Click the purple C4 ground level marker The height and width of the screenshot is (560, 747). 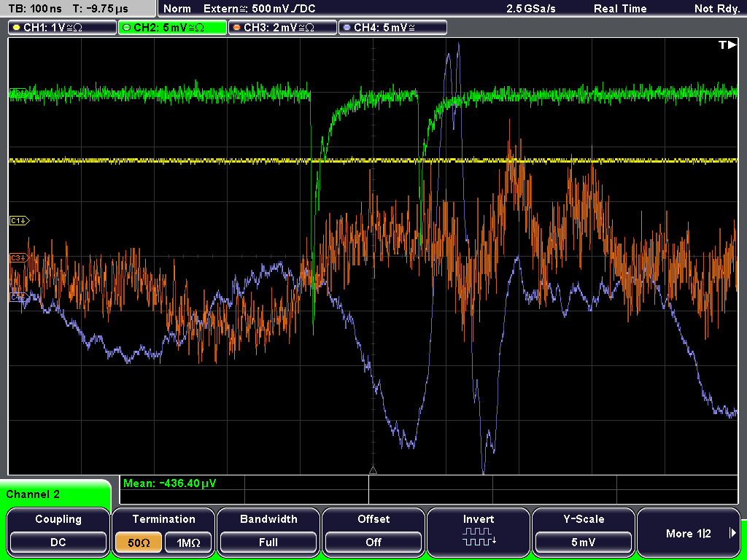click(19, 297)
